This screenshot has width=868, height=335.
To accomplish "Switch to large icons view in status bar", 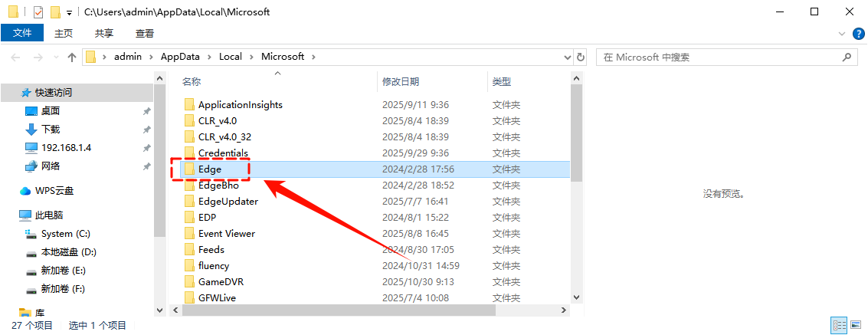I will pos(856,325).
